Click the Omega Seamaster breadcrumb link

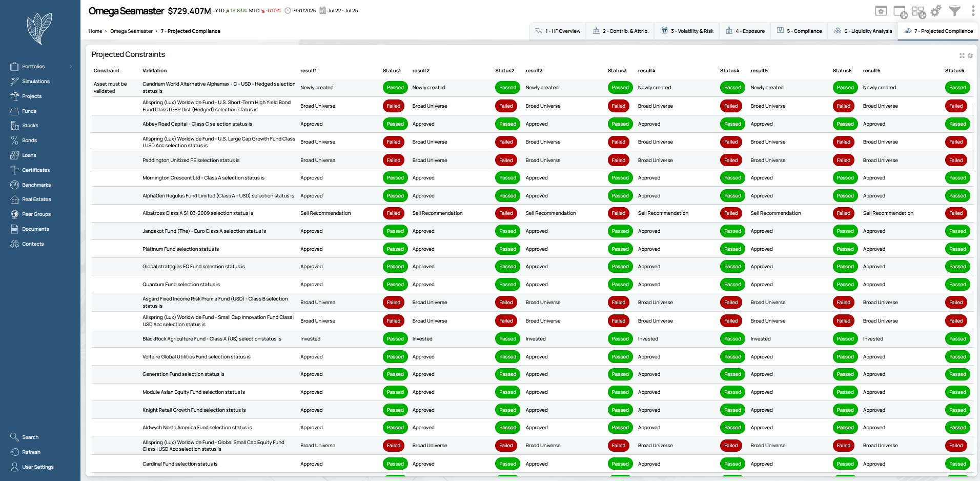[x=131, y=31]
